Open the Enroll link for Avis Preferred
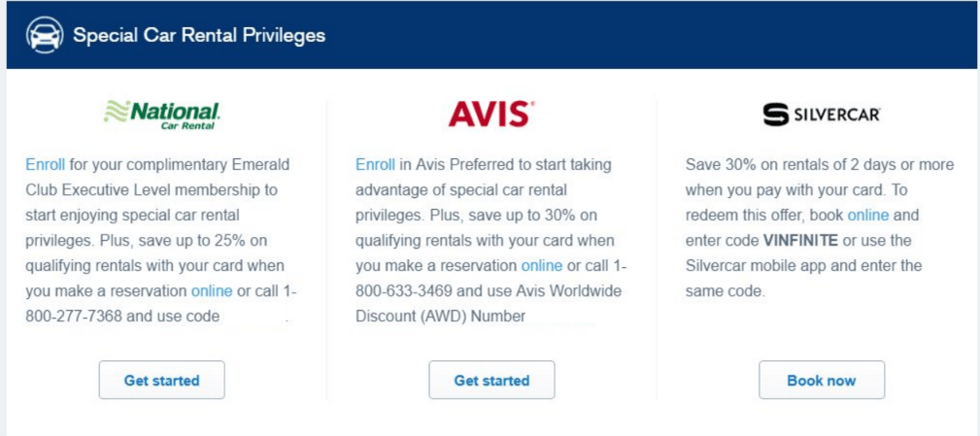Screen dimensions: 980x436 point(375,165)
